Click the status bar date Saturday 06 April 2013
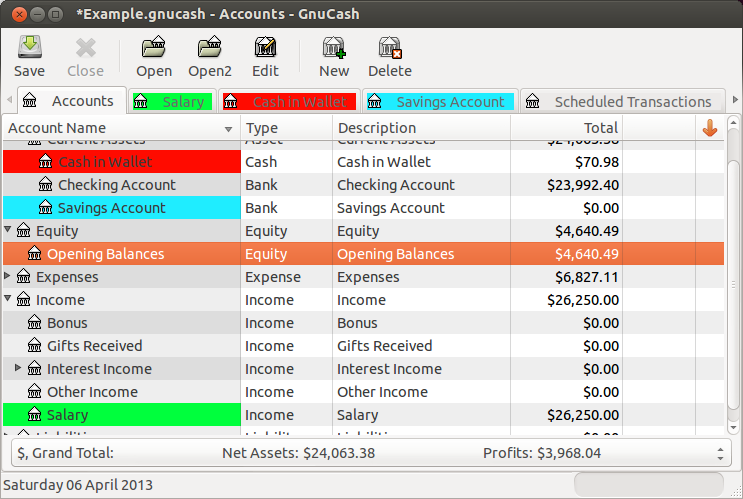Image resolution: width=743 pixels, height=499 pixels. 78,485
